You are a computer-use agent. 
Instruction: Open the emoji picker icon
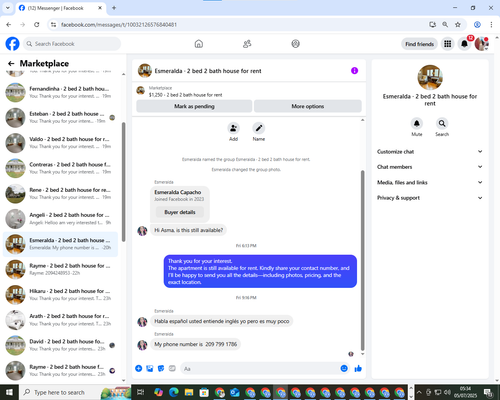pyautogui.click(x=344, y=368)
